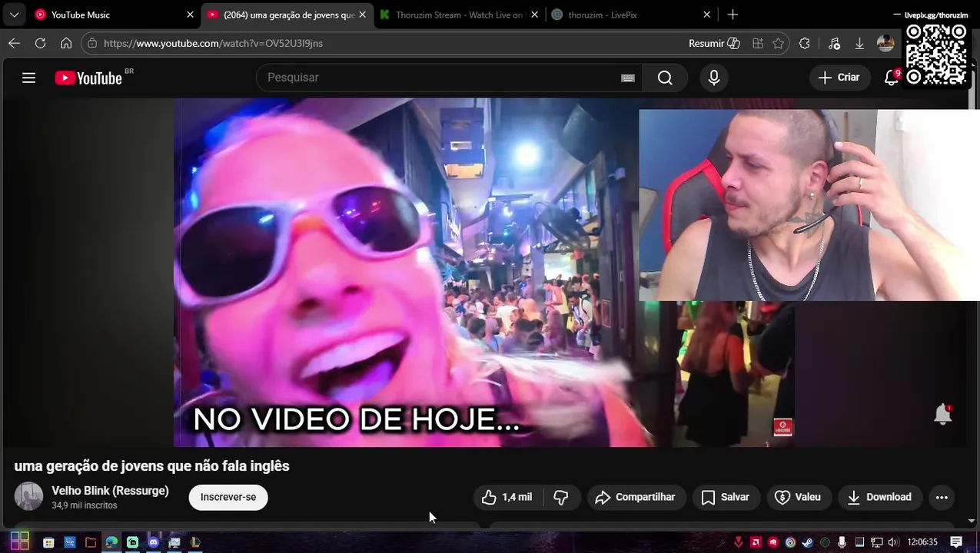
Task: Click the Velho Blink channel avatar
Action: coord(28,496)
